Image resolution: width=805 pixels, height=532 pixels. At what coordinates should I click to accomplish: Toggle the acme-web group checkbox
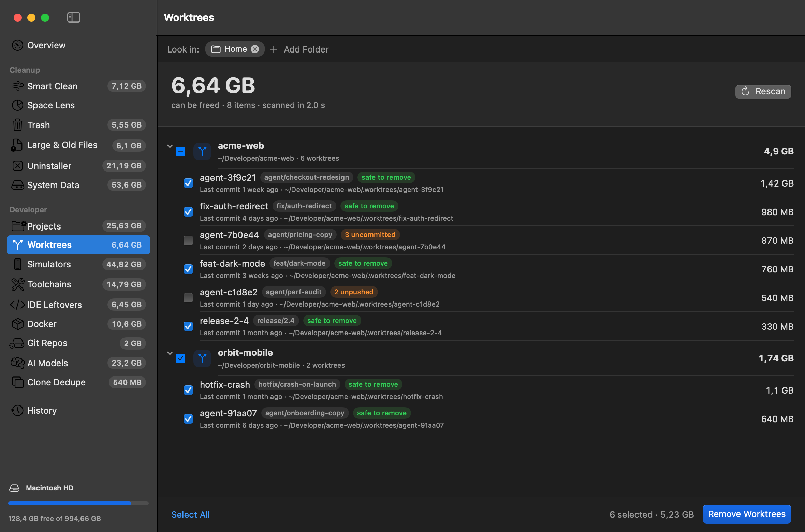tap(181, 151)
